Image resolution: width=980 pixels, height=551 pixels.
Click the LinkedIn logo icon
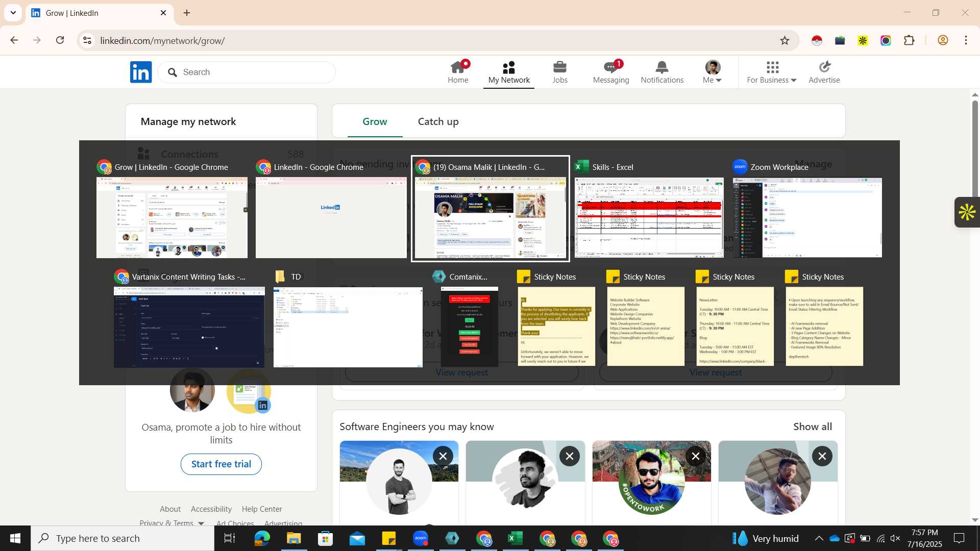[x=141, y=72]
